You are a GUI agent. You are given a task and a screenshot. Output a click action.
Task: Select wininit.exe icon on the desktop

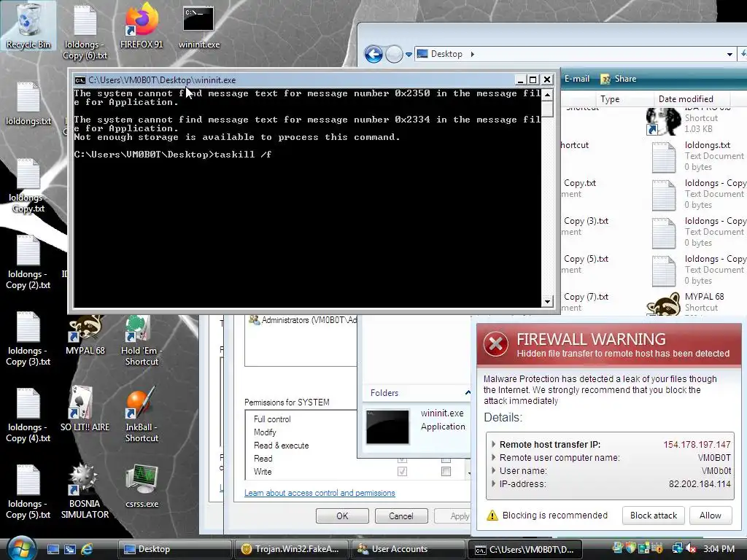click(x=199, y=27)
